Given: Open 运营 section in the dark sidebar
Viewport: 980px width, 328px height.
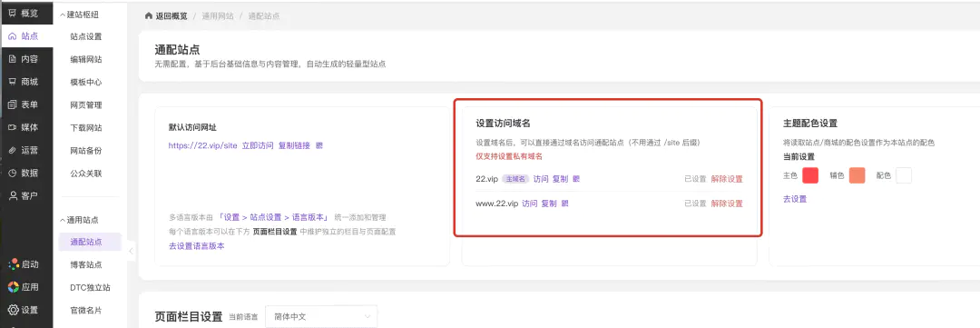Looking at the screenshot, I should click(23, 150).
